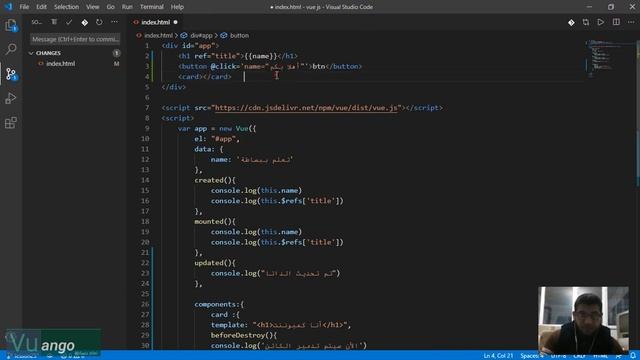
Task: Click the CRLF line ending in status bar
Action: pos(579,356)
